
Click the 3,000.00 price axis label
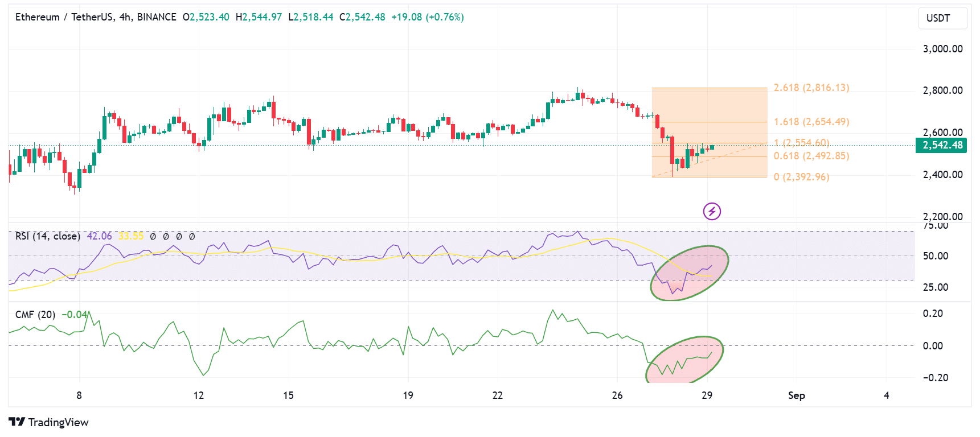942,49
